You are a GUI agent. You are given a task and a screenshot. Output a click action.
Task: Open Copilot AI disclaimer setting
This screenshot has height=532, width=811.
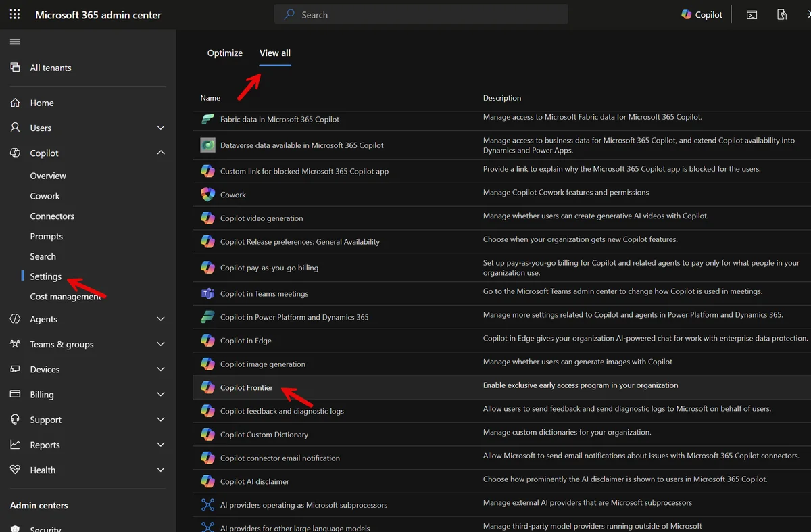255,481
